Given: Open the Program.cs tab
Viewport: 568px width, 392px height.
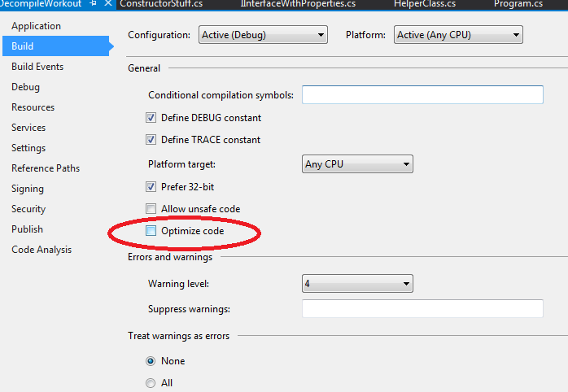Looking at the screenshot, I should click(518, 4).
